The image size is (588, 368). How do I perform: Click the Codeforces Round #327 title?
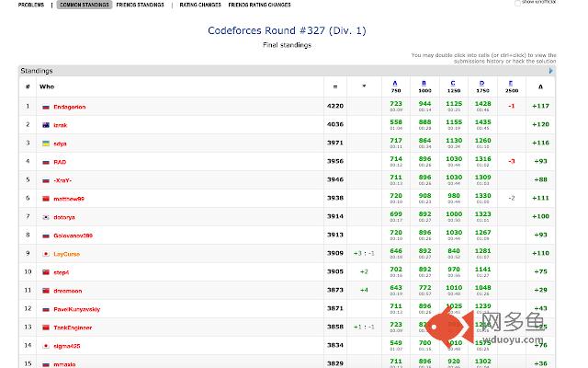(x=287, y=30)
